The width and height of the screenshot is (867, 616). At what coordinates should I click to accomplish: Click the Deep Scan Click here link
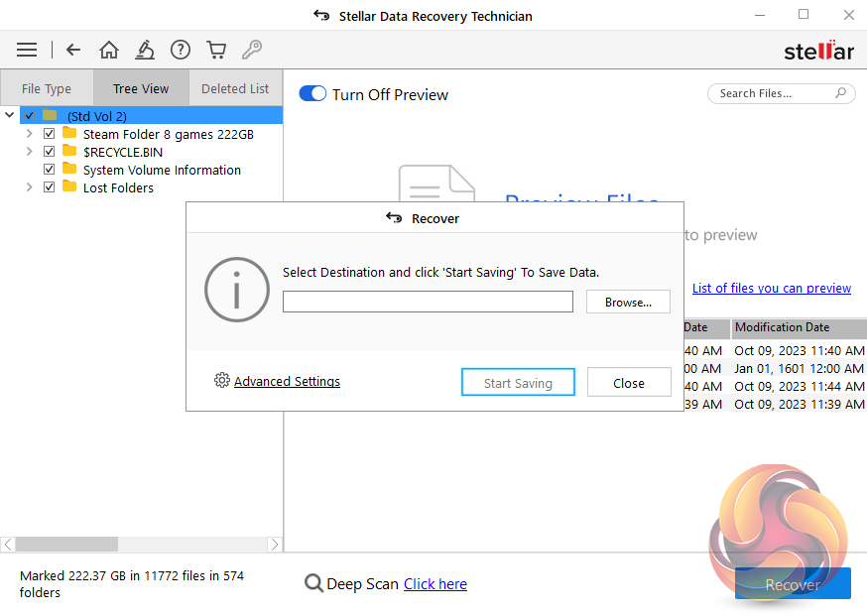(x=435, y=584)
